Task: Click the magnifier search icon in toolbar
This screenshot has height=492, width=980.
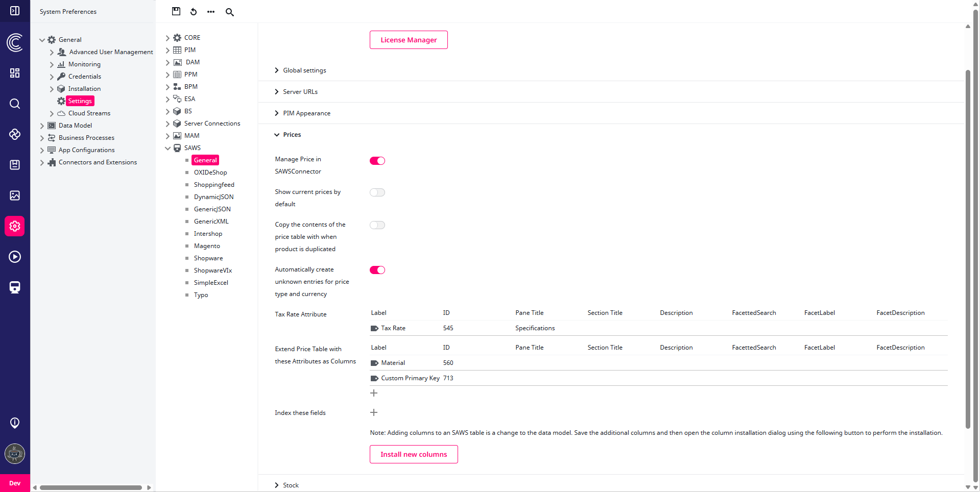Action: 230,12
